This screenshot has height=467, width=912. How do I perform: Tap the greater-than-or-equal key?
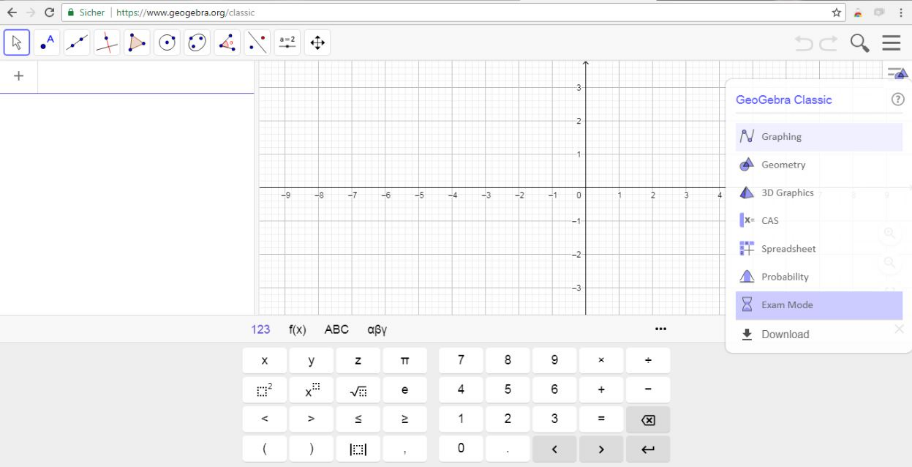pos(405,419)
